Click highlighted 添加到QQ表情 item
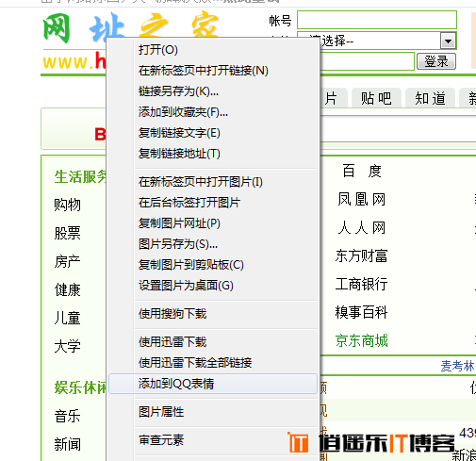The image size is (476, 461). pos(213,384)
